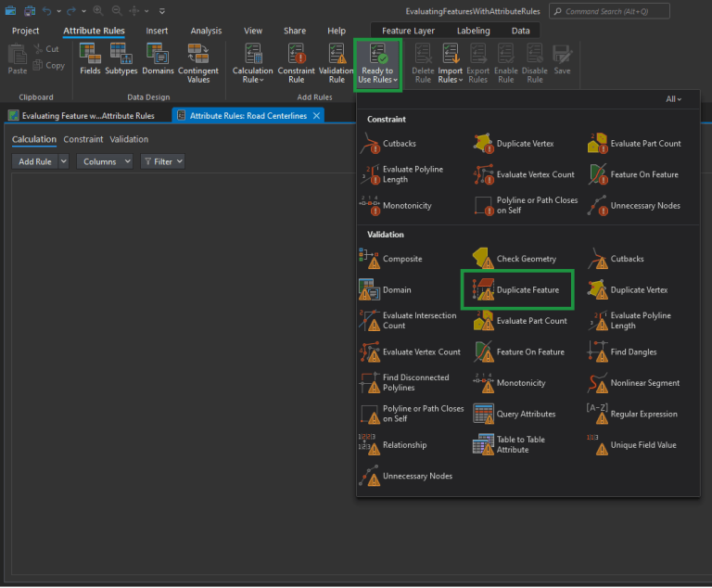Add a Validation Rule
Image resolution: width=712 pixels, height=588 pixels.
click(x=337, y=63)
